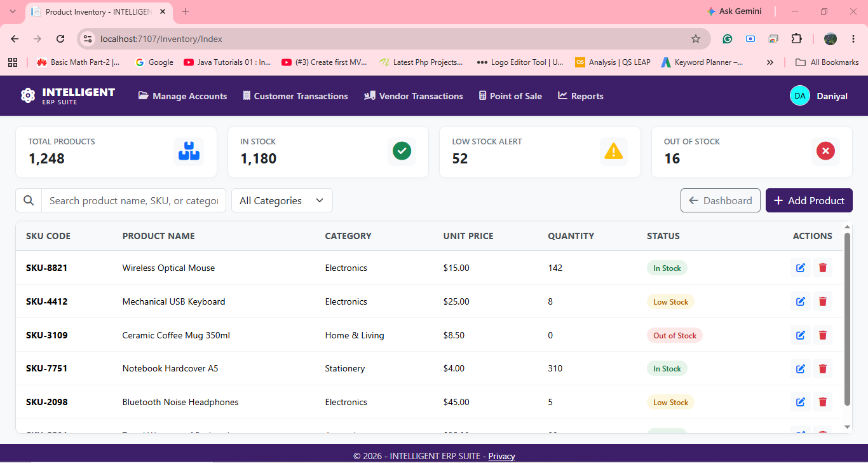The image size is (868, 463).
Task: Delete the Bluetooth Noise Headphones row
Action: tap(823, 402)
